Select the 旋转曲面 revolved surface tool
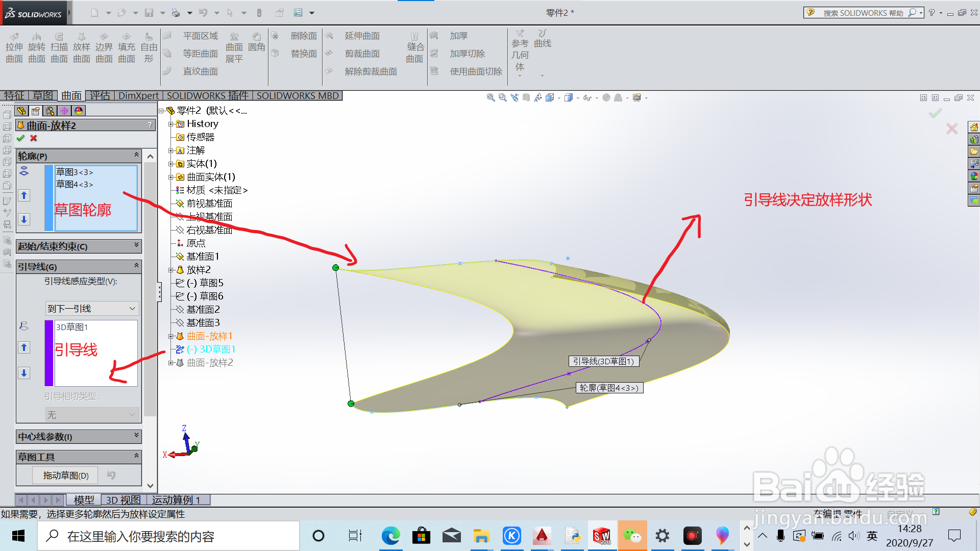The height and width of the screenshot is (551, 980). 37,48
